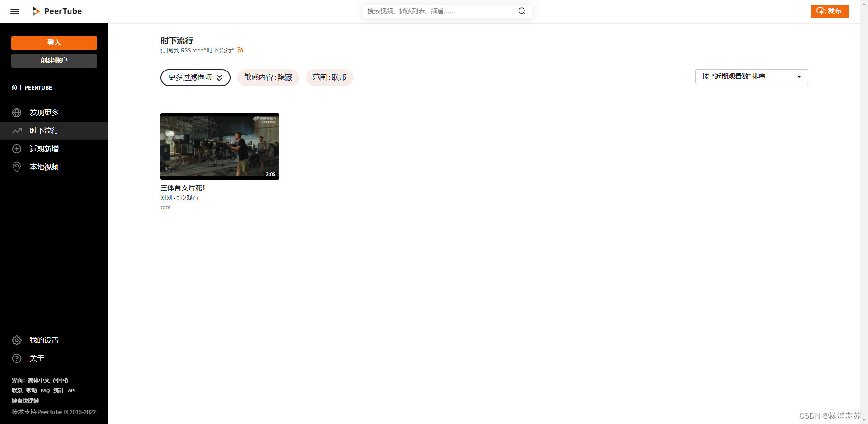Click the PeerTube logo icon
Screen dimensions: 868x424
pos(36,11)
